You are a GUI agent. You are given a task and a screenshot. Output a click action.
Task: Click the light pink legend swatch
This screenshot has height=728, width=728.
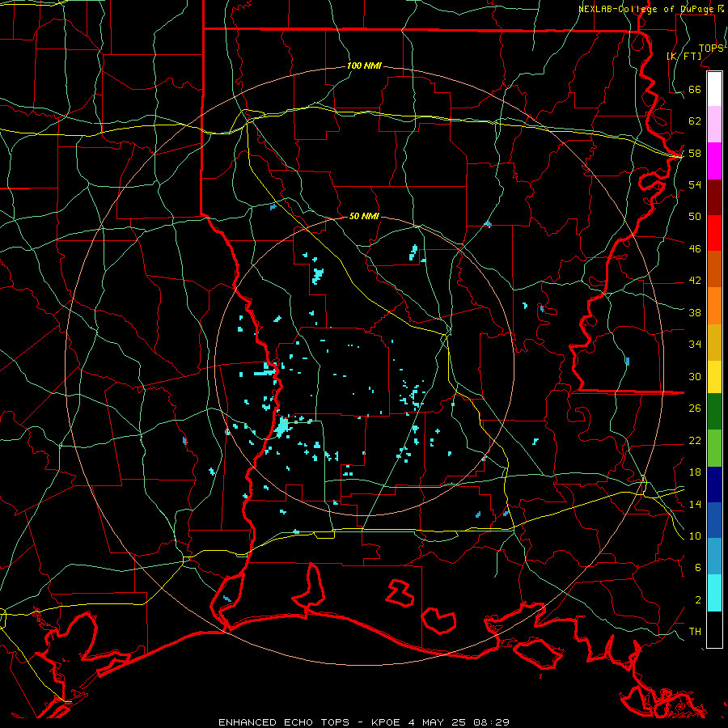tap(714, 125)
